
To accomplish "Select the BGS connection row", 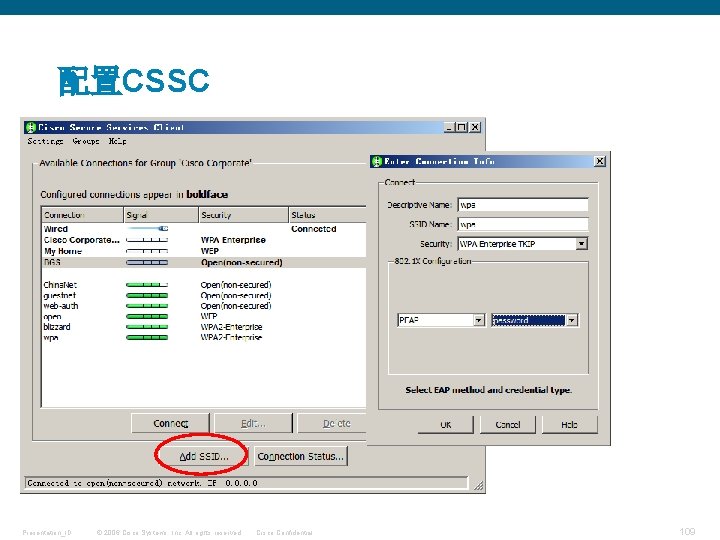I will click(204, 262).
